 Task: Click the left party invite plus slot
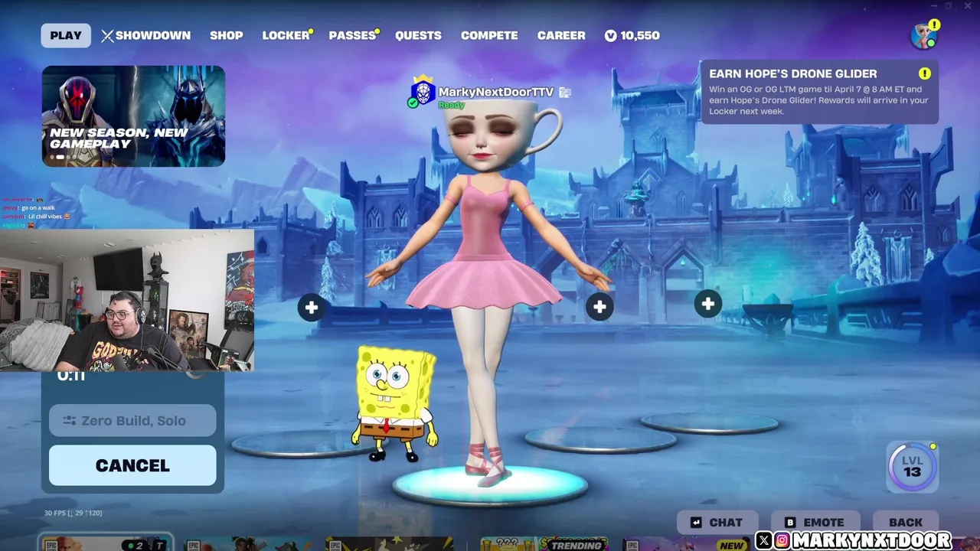point(311,308)
